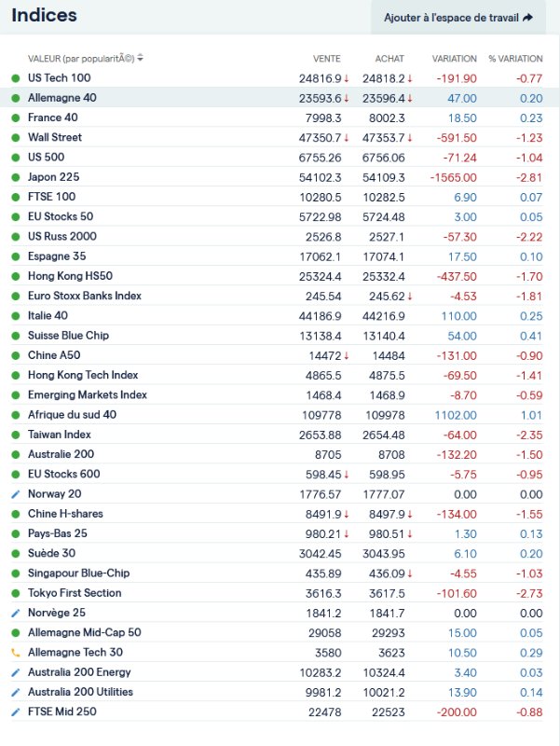This screenshot has height=746, width=560.
Task: Click the pencil icon beside Norvège 25
Action: 15,613
